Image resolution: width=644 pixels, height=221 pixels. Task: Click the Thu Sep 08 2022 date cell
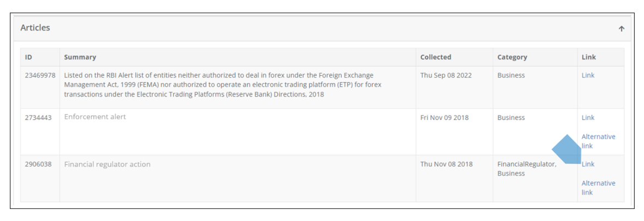click(x=445, y=75)
